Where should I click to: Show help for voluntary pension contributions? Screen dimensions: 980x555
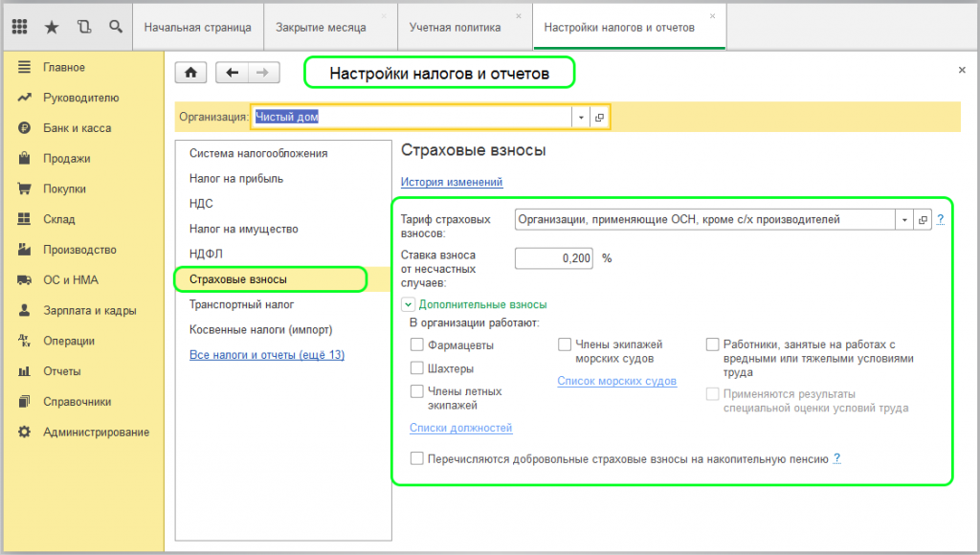click(836, 458)
